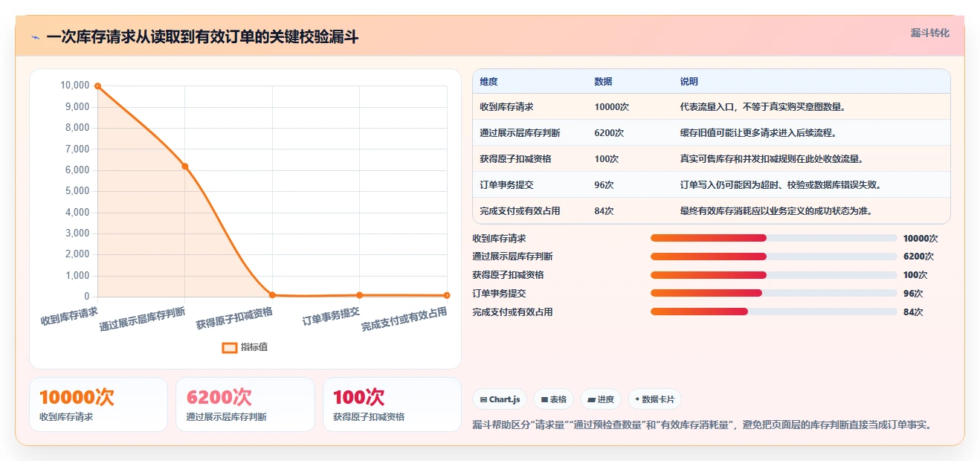Click the 获得原子扣减资格 progress bar
980x461 pixels.
pyautogui.click(x=774, y=275)
